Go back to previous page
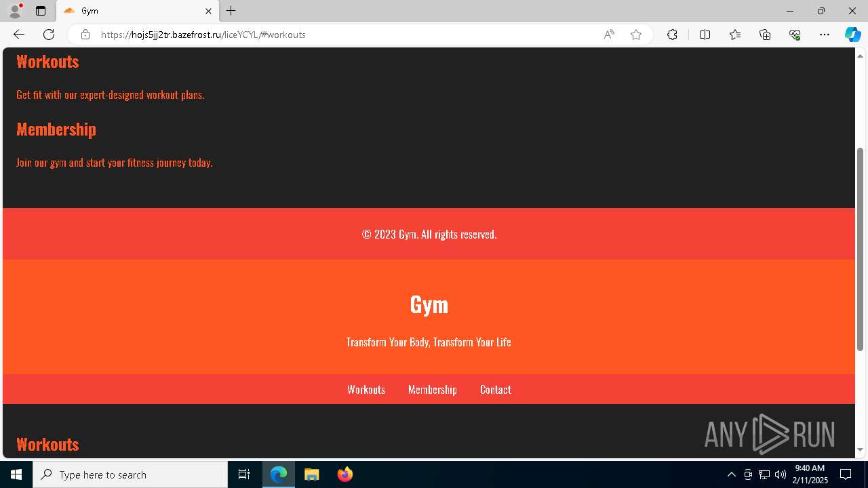This screenshot has height=488, width=868. point(19,35)
